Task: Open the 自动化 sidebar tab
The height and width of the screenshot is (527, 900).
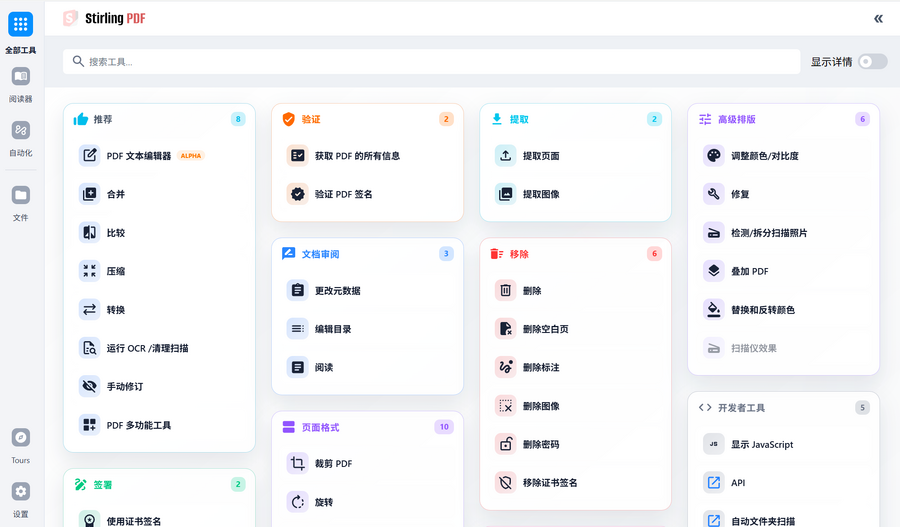Action: click(x=20, y=138)
